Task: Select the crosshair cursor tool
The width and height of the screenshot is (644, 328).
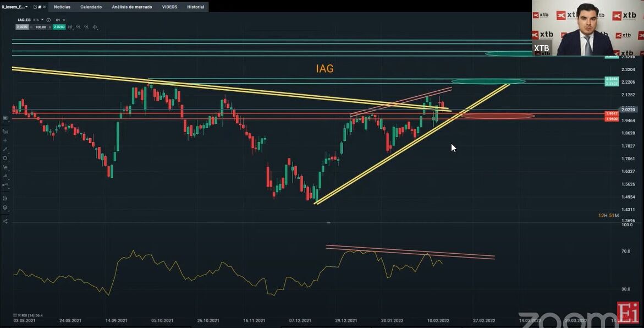Action: pyautogui.click(x=5, y=140)
